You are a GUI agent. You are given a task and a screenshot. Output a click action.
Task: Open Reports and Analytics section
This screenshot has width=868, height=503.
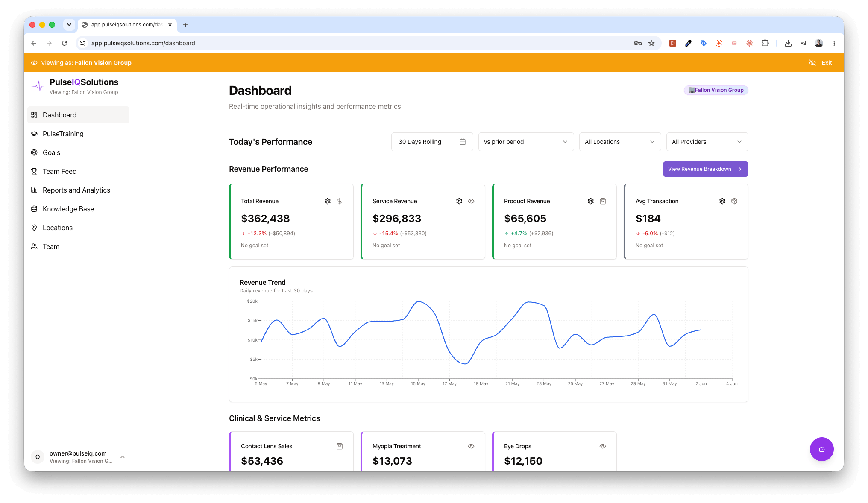tap(78, 190)
